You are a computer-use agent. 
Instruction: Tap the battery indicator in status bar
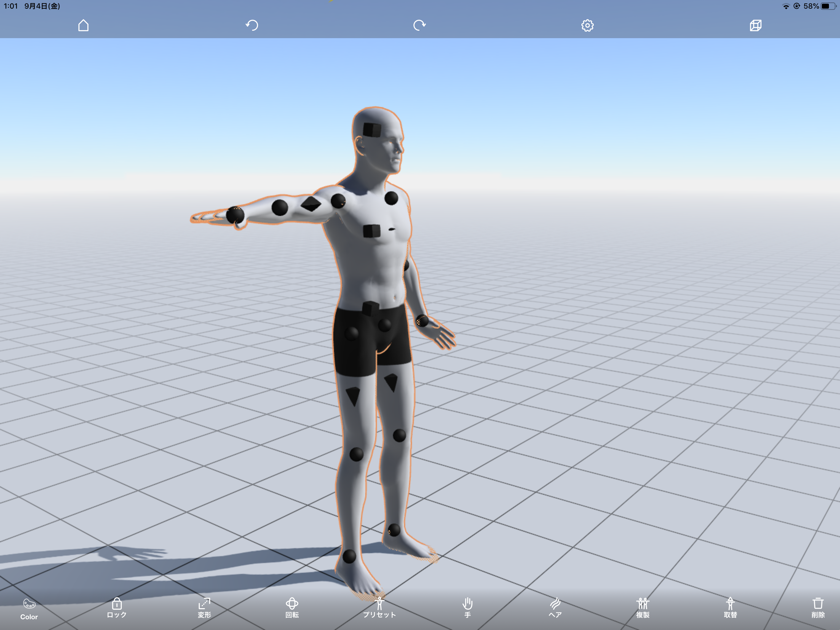829,6
